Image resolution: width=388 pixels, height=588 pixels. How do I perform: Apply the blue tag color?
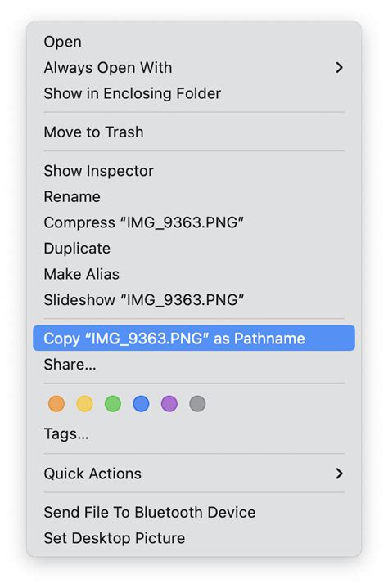(141, 404)
